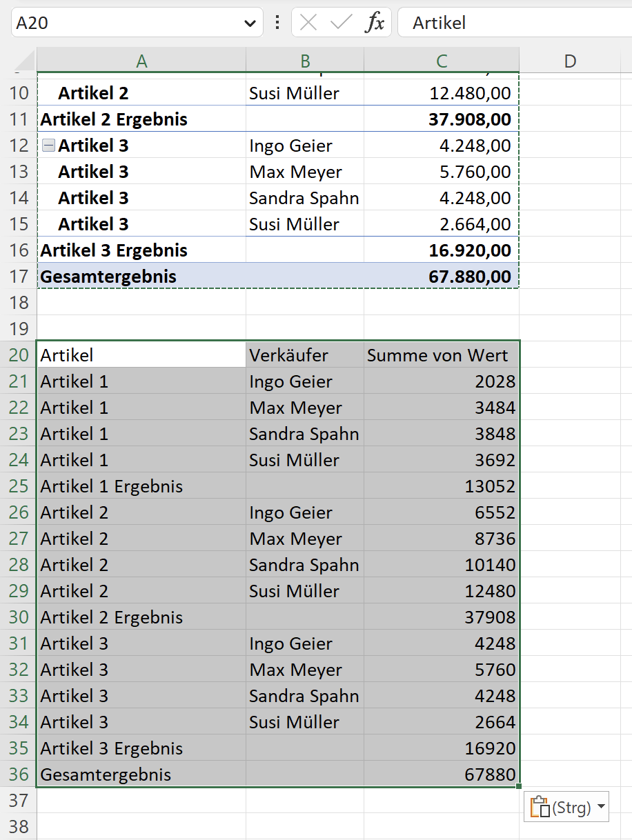This screenshot has height=840, width=632.
Task: Click the formula bar containing Artikel
Action: tap(515, 23)
